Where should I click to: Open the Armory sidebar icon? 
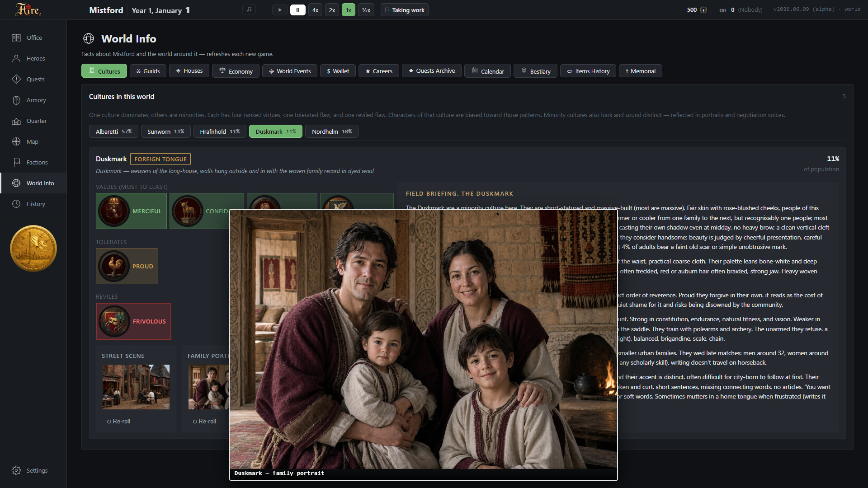pos(16,100)
